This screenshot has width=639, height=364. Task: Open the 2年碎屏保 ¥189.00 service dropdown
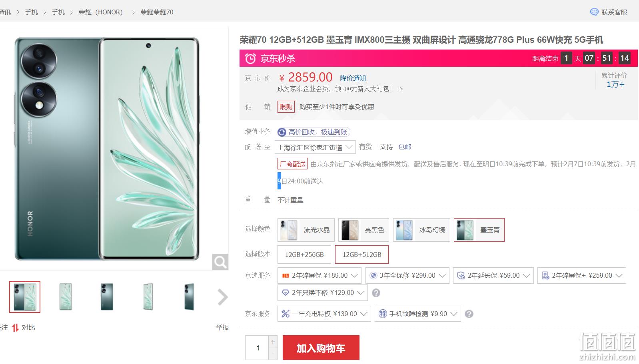point(319,276)
